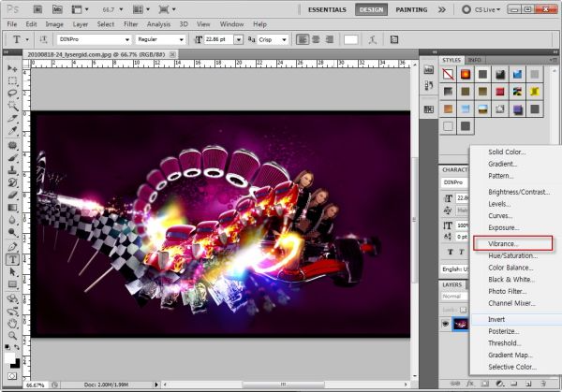The width and height of the screenshot is (562, 392).
Task: Create a new layer via panel icon
Action: 528,384
